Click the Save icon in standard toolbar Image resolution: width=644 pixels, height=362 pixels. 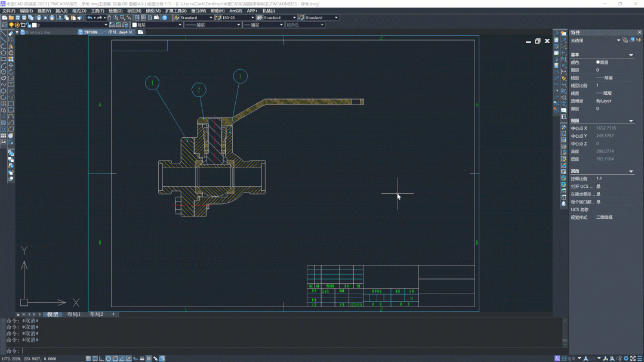point(18,18)
